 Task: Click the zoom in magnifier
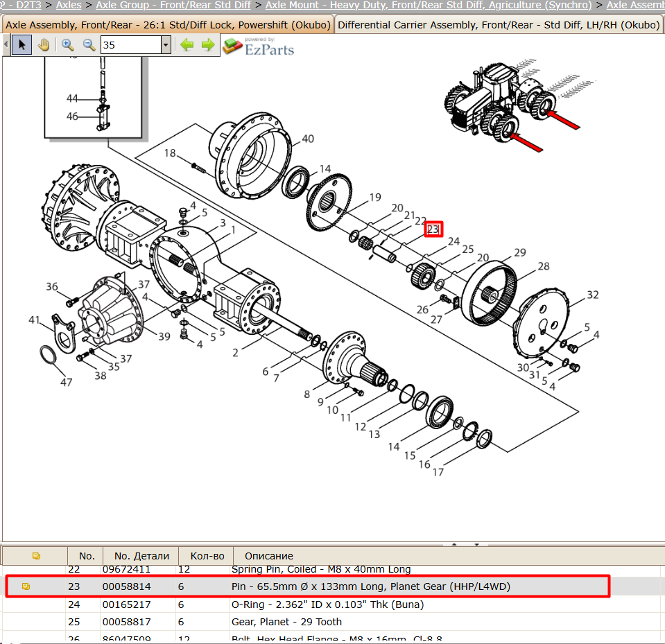coord(67,44)
